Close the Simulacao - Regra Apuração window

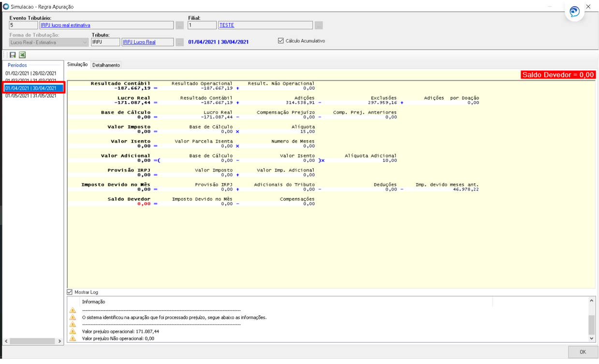coord(588,7)
